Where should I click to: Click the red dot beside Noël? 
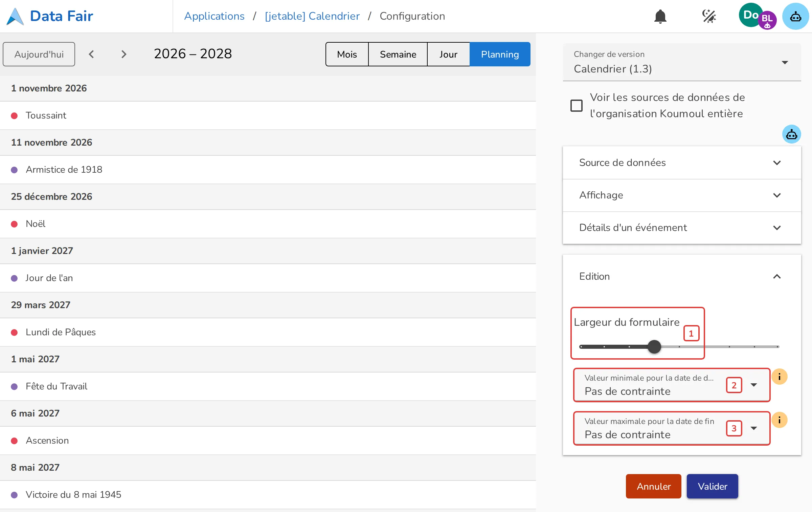click(x=14, y=224)
